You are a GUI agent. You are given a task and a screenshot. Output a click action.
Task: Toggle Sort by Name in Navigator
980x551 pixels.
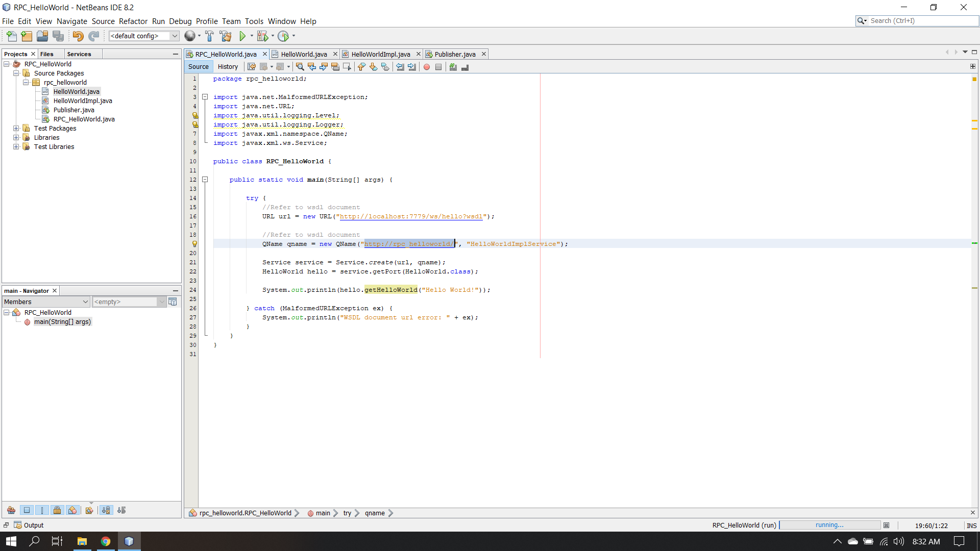[x=106, y=510]
